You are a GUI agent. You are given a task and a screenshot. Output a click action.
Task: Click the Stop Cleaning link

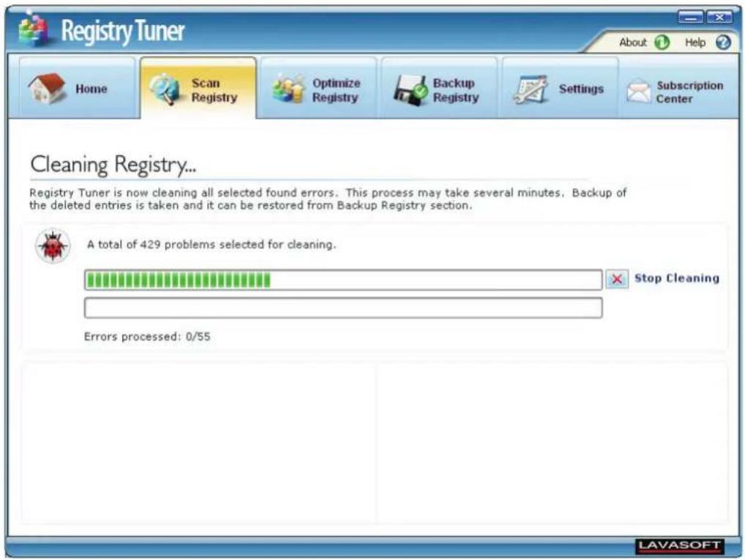677,278
